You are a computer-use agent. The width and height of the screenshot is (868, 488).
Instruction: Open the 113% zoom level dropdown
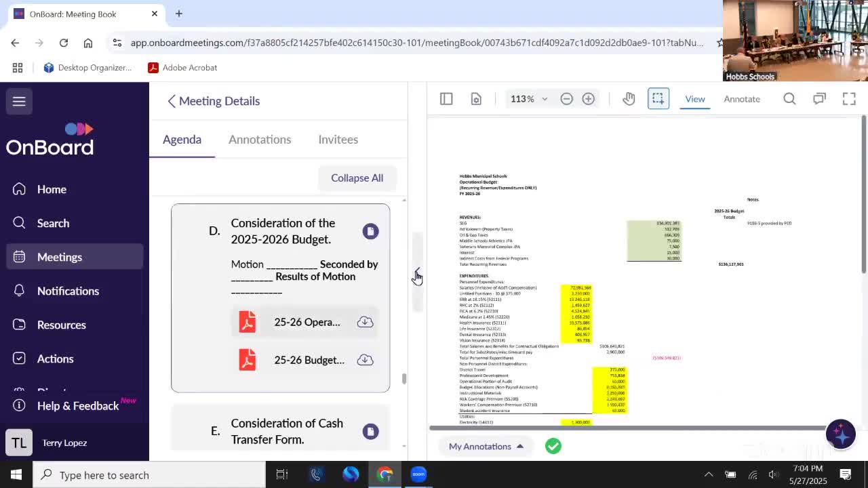[x=529, y=99]
